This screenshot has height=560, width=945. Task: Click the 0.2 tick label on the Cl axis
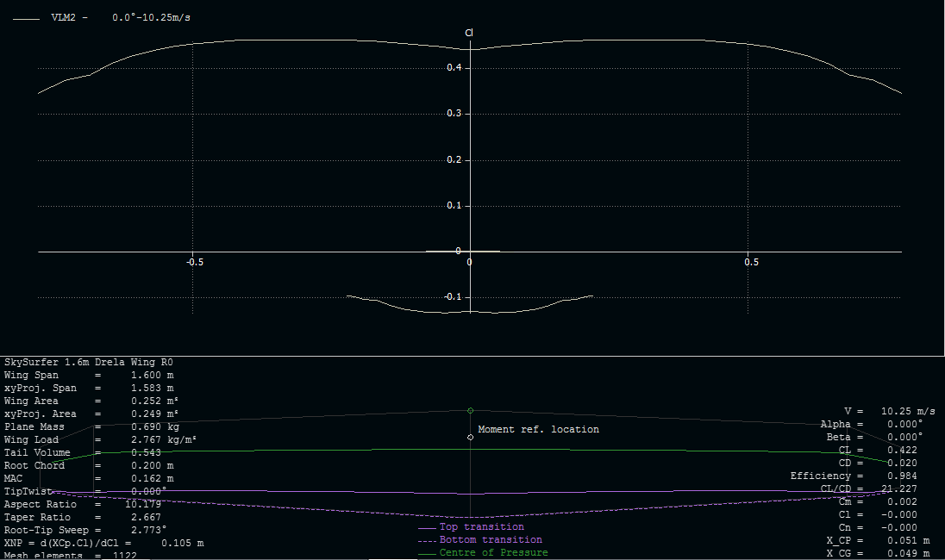(454, 159)
